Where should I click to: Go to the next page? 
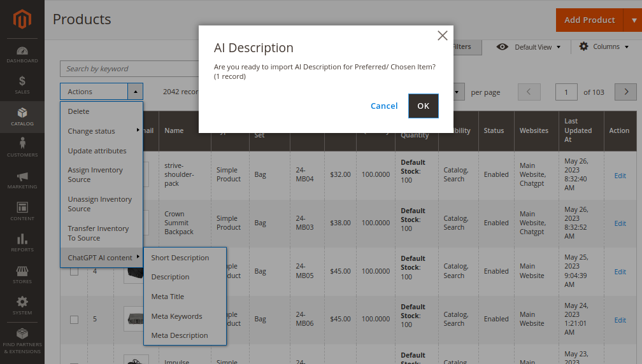coord(625,92)
